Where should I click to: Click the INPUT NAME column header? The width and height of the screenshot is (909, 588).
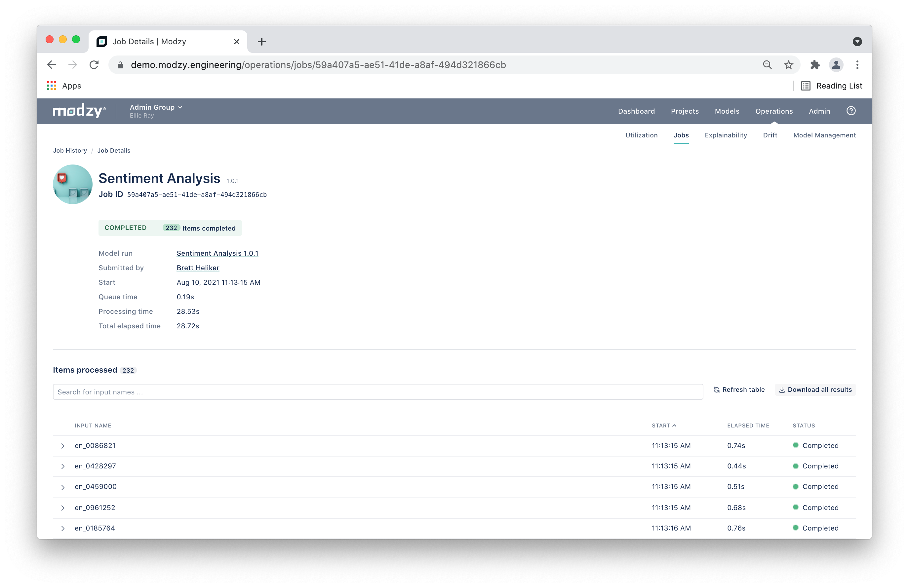click(93, 425)
